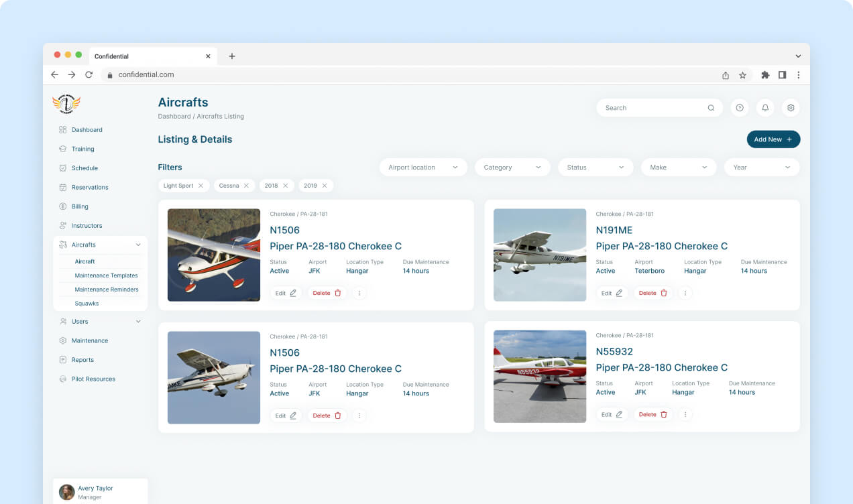
Task: Click the Add New button
Action: 773,139
